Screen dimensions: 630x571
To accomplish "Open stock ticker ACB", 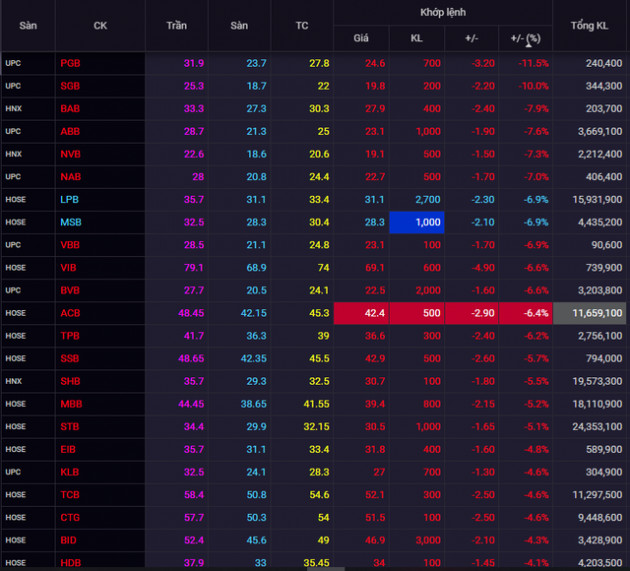I will tap(70, 313).
